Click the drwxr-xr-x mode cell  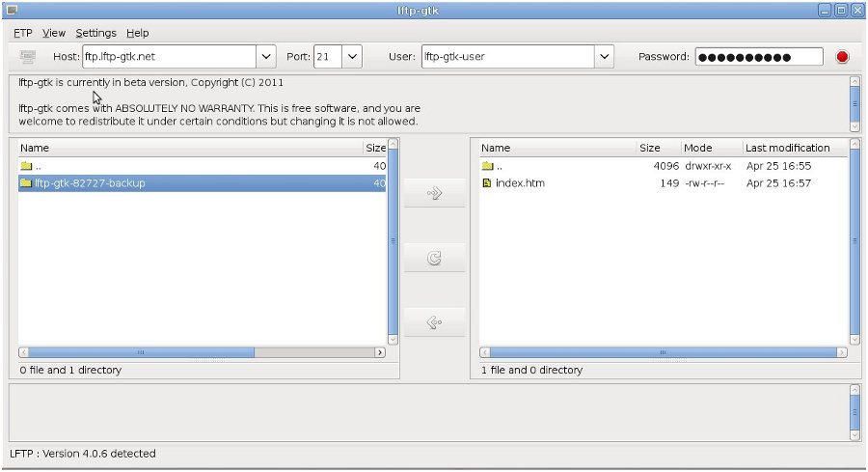click(708, 166)
